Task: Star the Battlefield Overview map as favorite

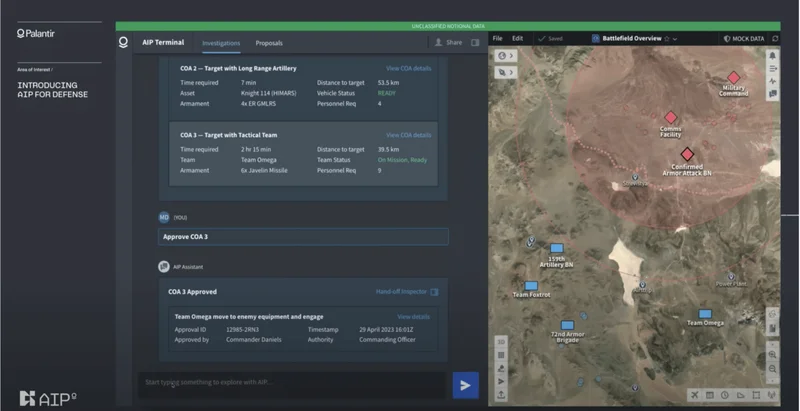Action: click(666, 38)
